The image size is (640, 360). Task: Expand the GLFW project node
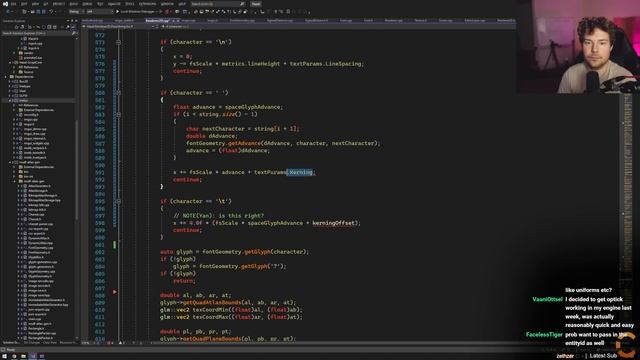pos(10,96)
